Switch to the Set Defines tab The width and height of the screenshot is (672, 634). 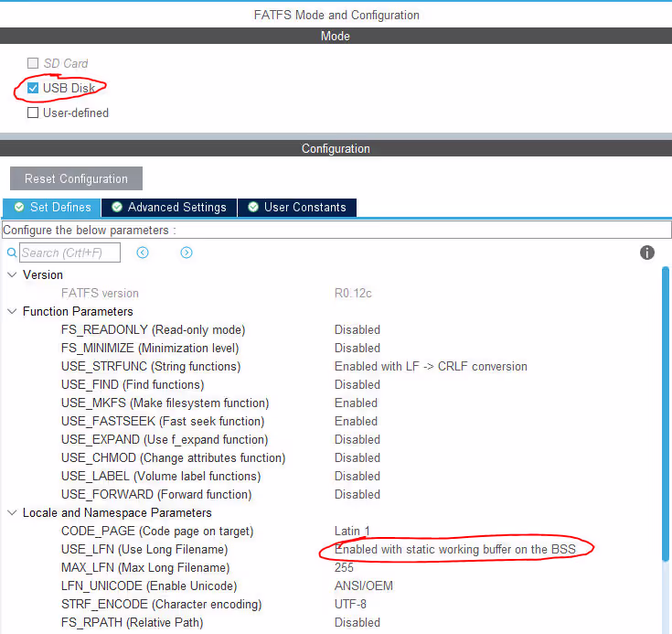pos(52,208)
